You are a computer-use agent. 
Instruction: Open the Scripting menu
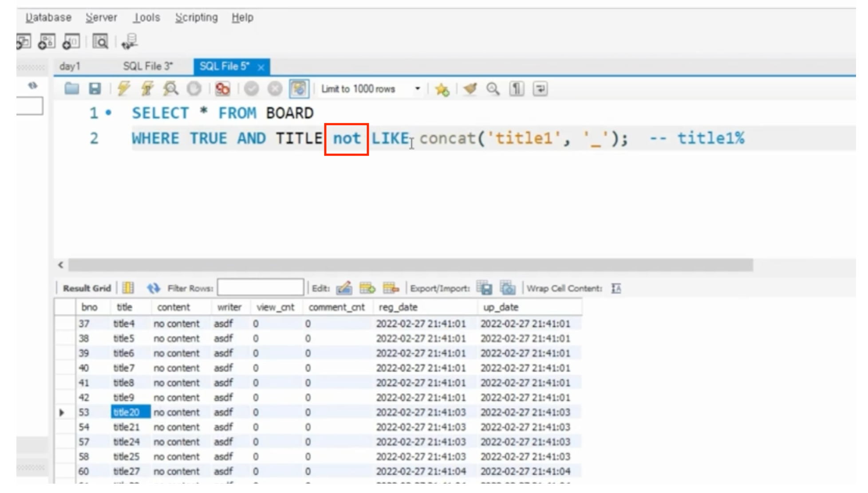[x=196, y=18]
